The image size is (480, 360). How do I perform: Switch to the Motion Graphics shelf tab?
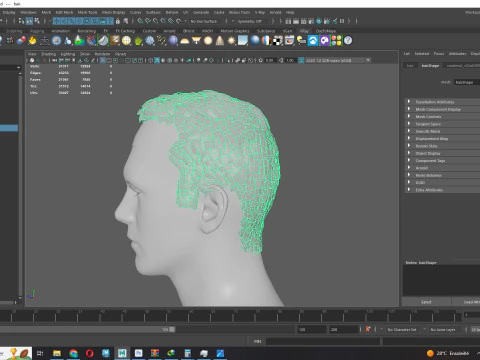click(x=235, y=31)
